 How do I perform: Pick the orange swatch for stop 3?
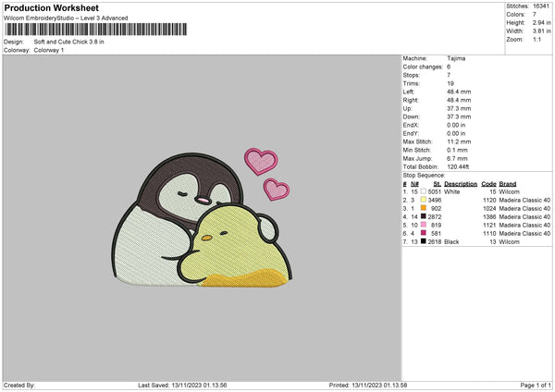tap(424, 208)
